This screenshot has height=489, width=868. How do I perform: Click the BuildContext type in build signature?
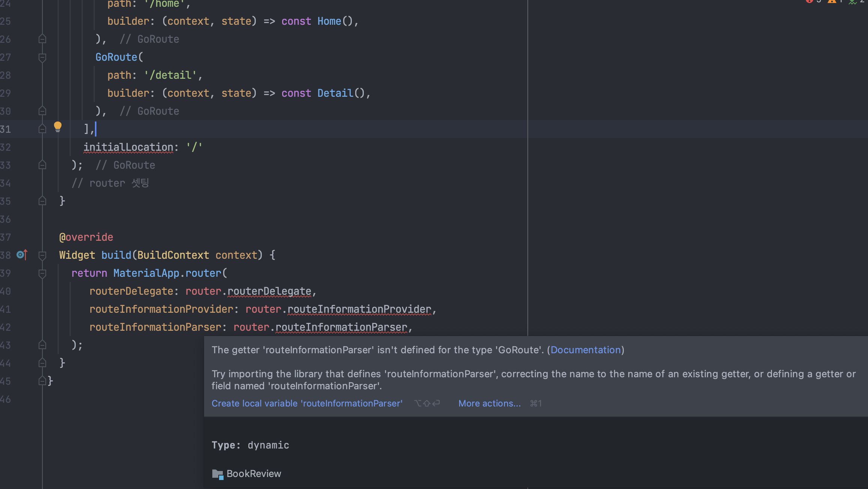click(173, 255)
